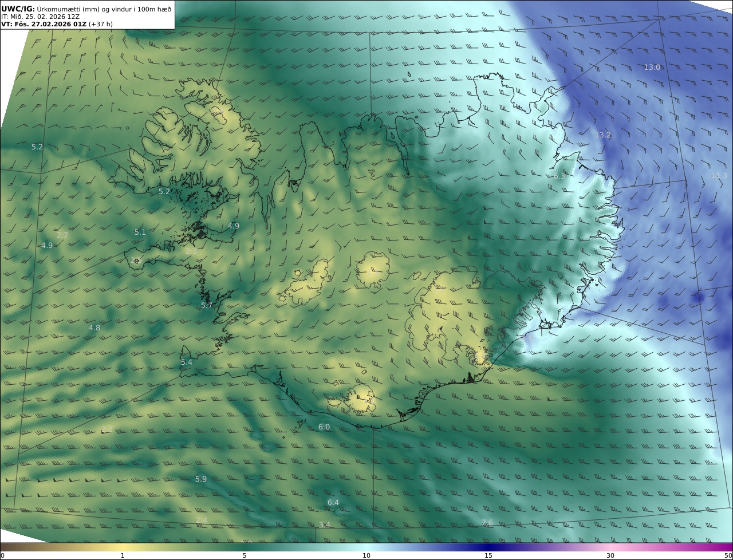Screen dimensions: 733x560
Task: Click the 4.8 value label
Action: point(94,328)
